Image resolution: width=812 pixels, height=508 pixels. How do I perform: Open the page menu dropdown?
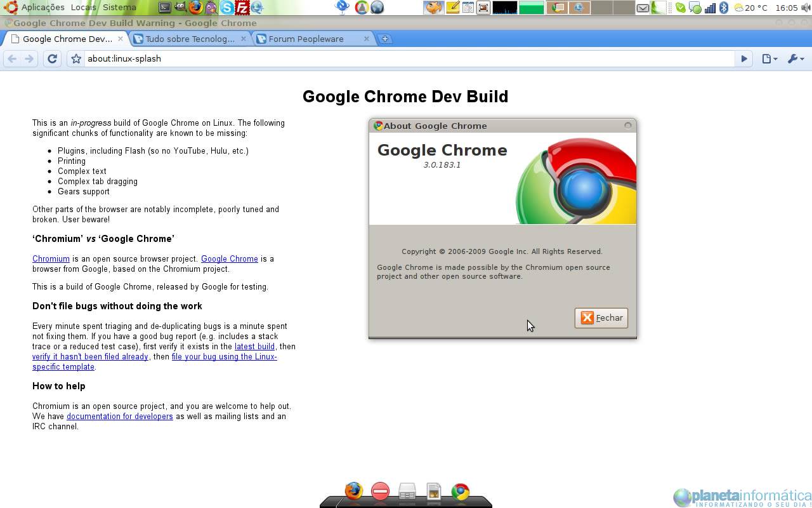pos(769,58)
